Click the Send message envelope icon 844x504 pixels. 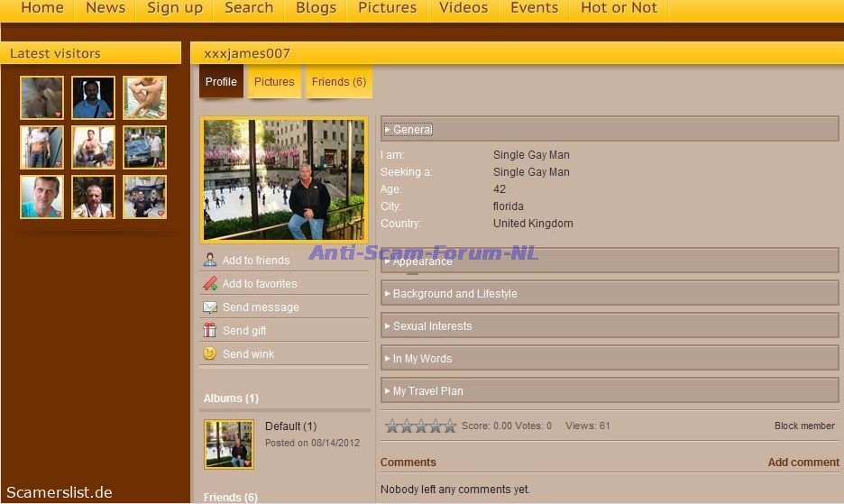click(209, 307)
